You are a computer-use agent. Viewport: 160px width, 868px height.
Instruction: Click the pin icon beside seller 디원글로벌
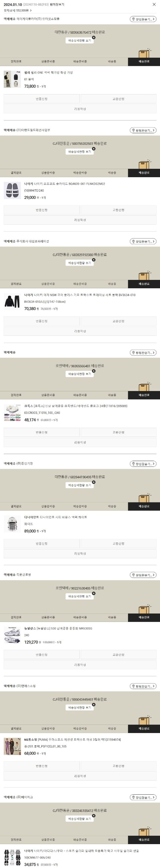pos(134,575)
